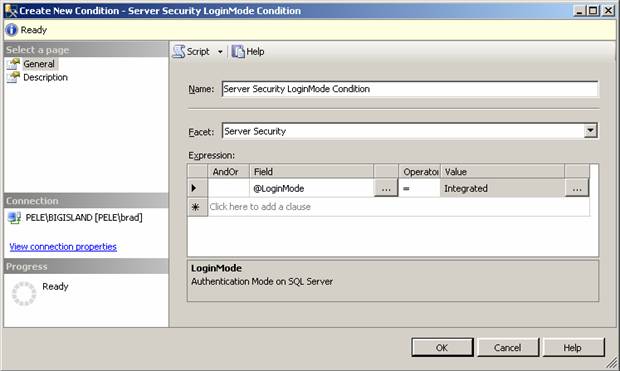Click the Ready info icon in status bar
The width and height of the screenshot is (620, 371).
click(11, 30)
